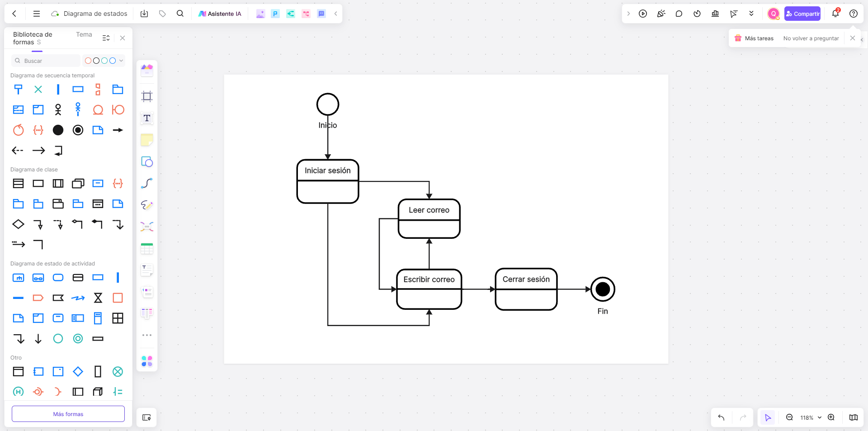The height and width of the screenshot is (431, 868).
Task: Click the undo arrow
Action: pyautogui.click(x=722, y=417)
